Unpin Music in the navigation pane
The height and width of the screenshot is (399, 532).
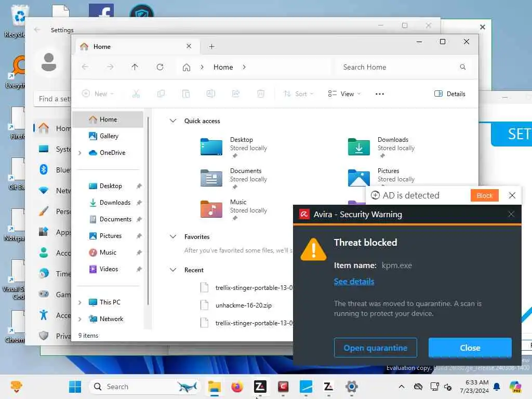click(x=139, y=252)
